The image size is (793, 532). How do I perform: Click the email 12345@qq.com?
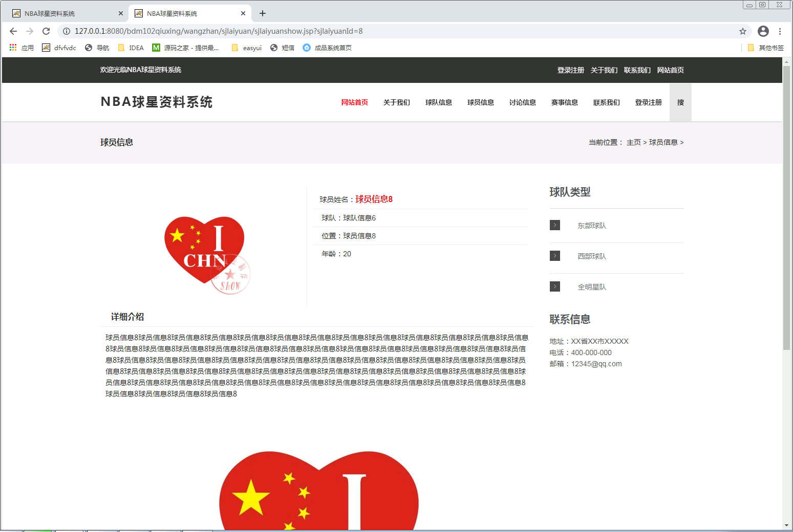pos(596,364)
